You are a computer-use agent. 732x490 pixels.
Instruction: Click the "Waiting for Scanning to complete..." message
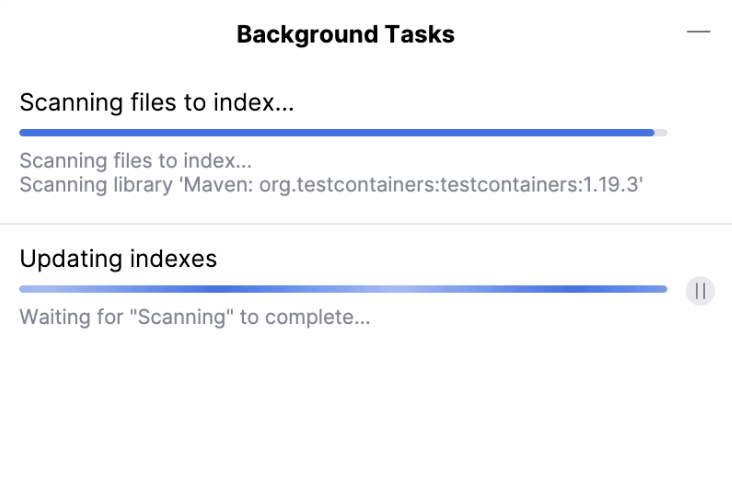195,318
